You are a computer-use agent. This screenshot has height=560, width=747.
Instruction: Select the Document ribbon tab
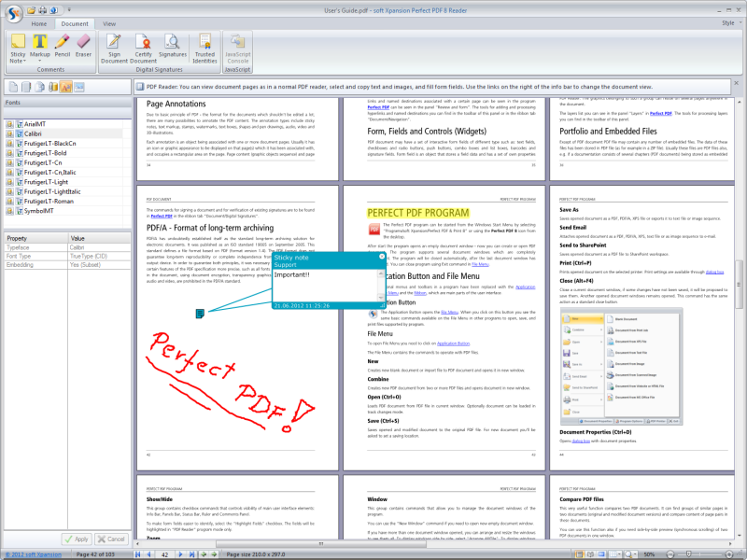point(75,24)
